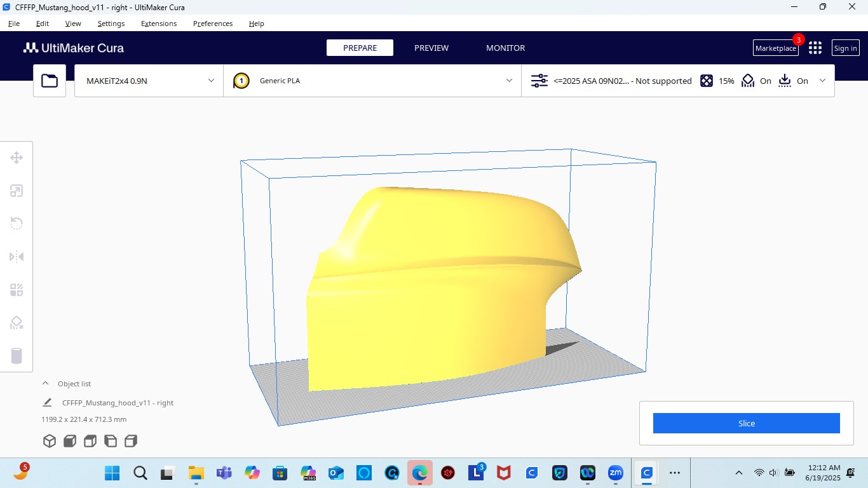Click the Open File folder icon
This screenshot has height=488, width=868.
click(x=50, y=81)
